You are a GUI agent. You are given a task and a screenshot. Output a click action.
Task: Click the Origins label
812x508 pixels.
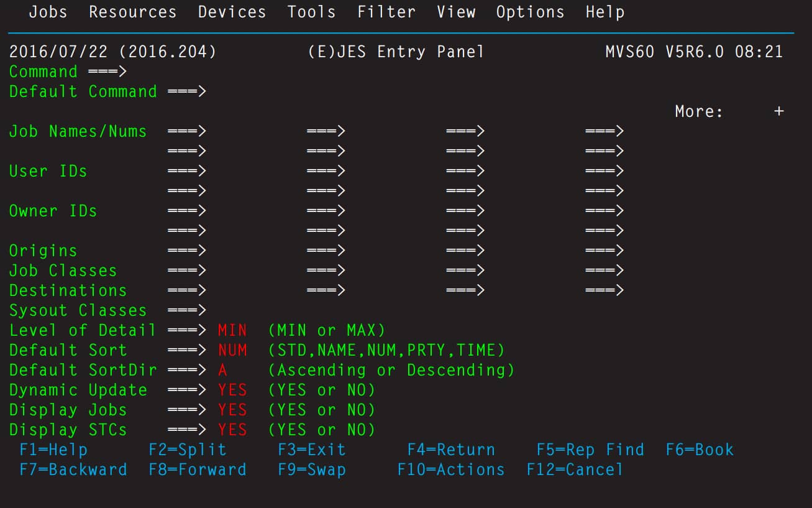coord(43,251)
